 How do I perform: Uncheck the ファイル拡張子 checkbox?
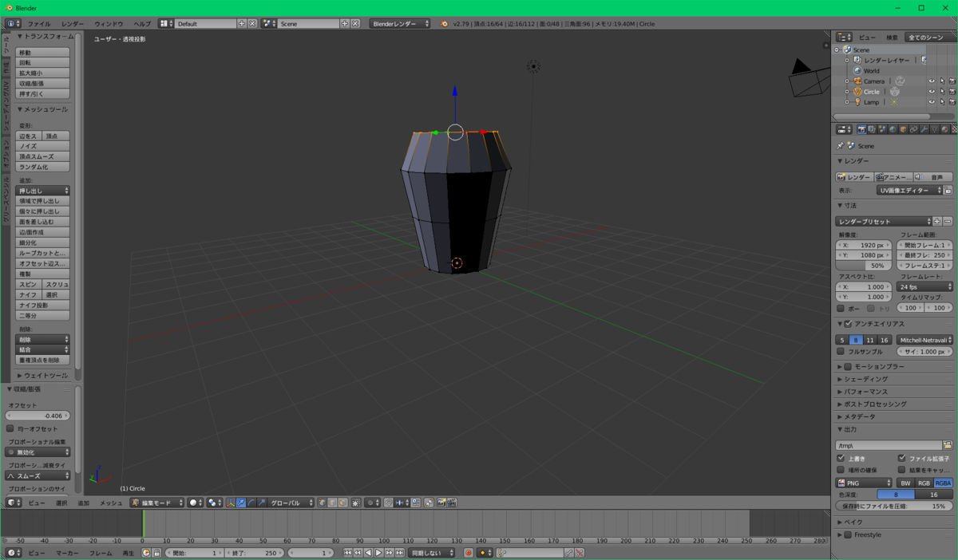(x=901, y=459)
